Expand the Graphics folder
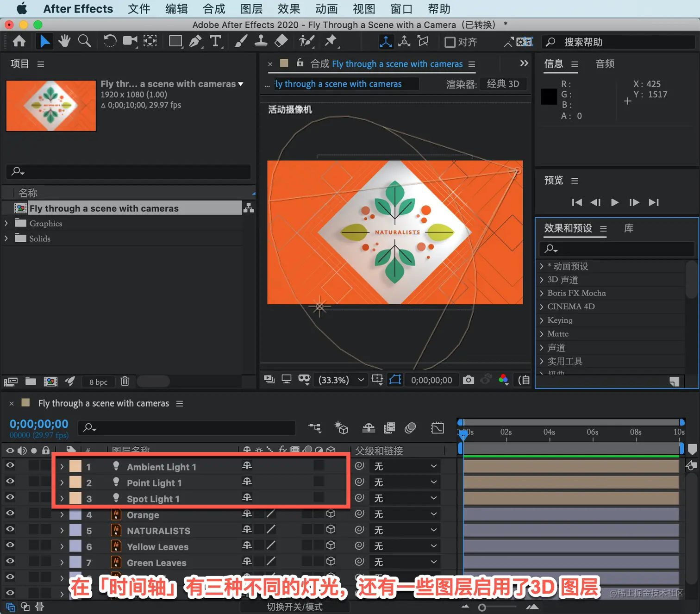Viewport: 700px width, 614px height. coord(6,223)
